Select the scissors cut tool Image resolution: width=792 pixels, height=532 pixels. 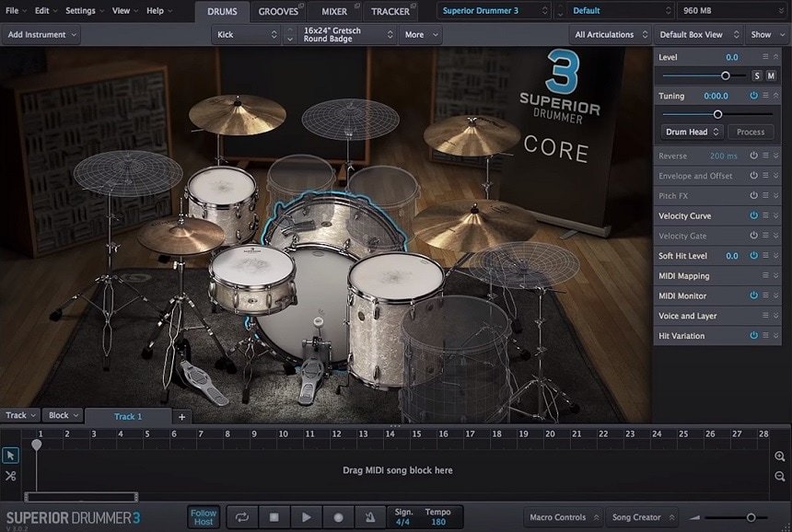coord(10,476)
